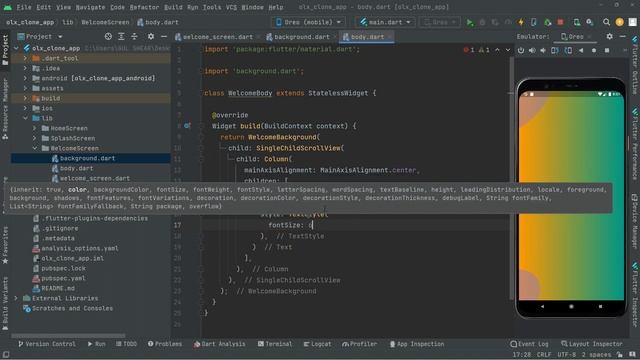Go to next highlighted error arrow
The height and width of the screenshot is (360, 640).
pos(508,50)
